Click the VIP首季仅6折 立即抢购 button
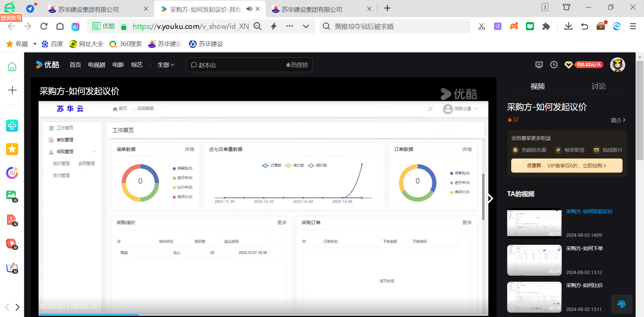Image resolution: width=644 pixels, height=317 pixels. point(567,166)
